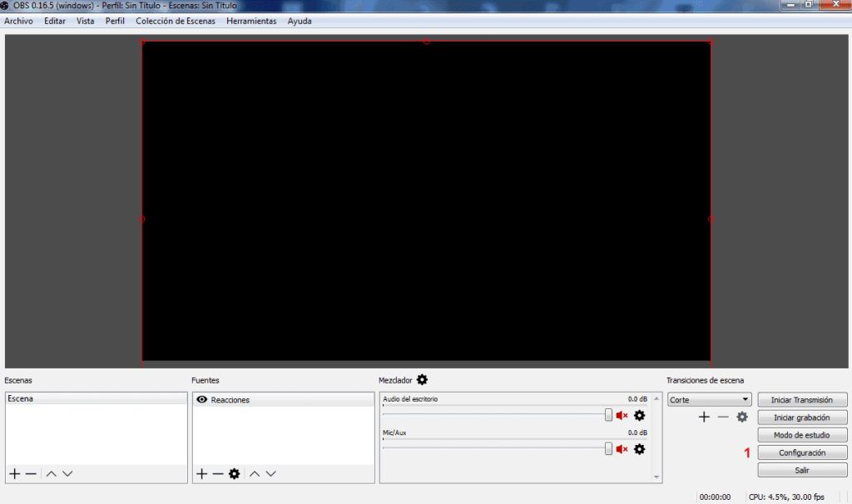Toggle visibility eye of Reacciones source
The width and height of the screenshot is (852, 504).
(201, 400)
